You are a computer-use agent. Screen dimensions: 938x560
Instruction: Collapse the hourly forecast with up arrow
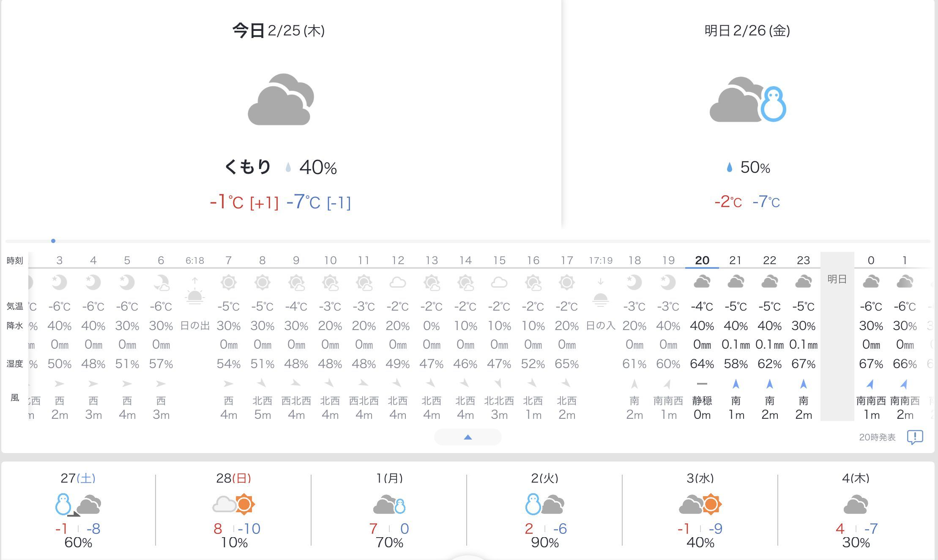(468, 437)
